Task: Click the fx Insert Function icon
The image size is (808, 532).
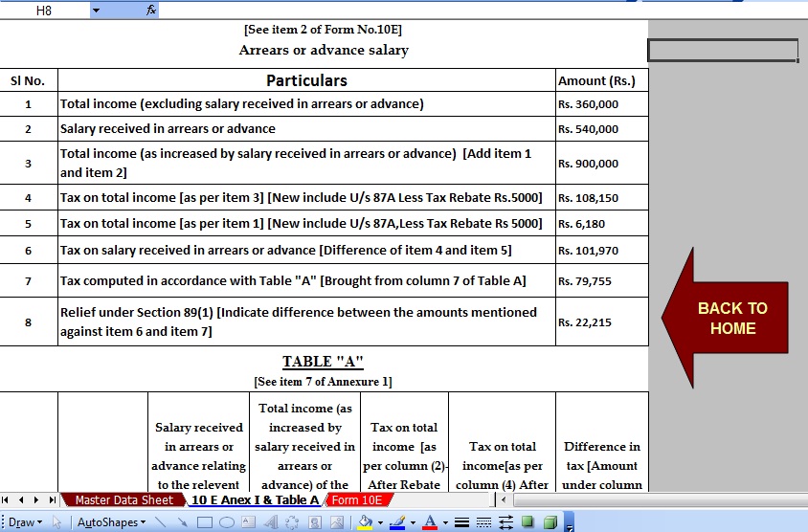Action: (151, 10)
